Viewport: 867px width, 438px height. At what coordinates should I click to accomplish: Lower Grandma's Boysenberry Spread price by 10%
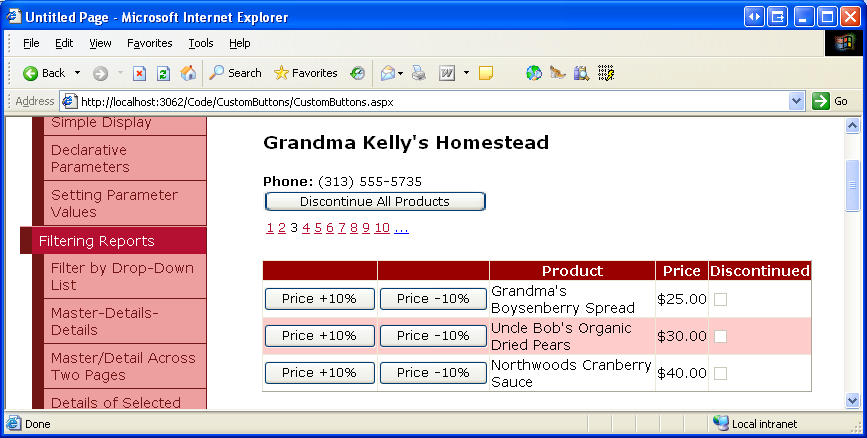(x=434, y=299)
